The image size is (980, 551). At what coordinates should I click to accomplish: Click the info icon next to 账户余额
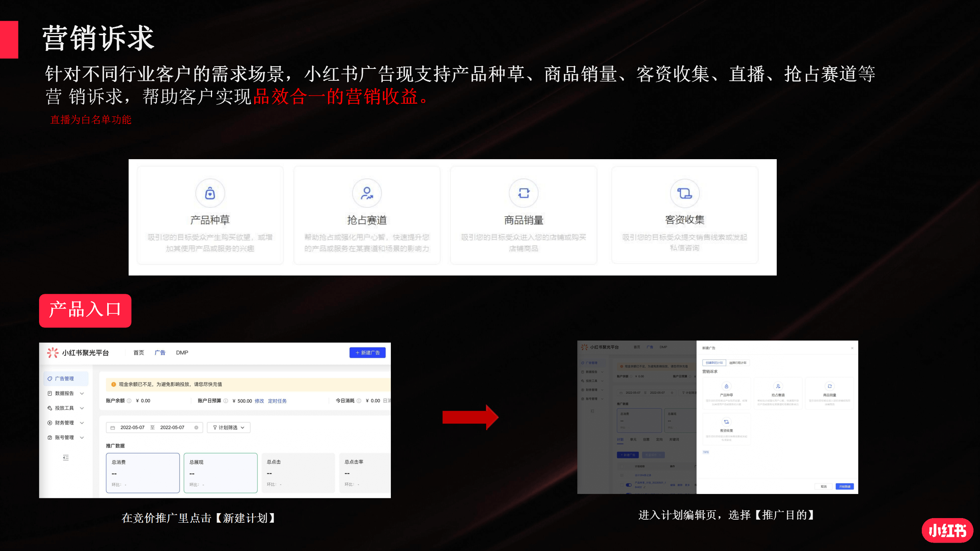click(129, 401)
